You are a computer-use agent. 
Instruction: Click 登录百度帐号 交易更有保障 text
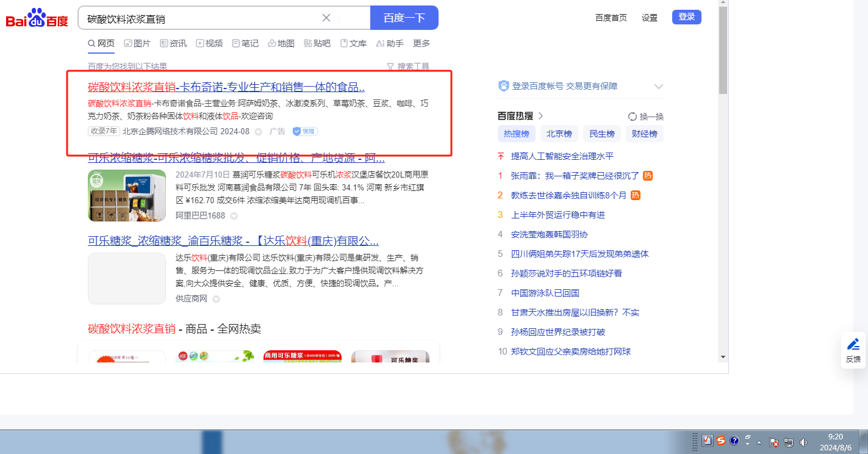565,86
